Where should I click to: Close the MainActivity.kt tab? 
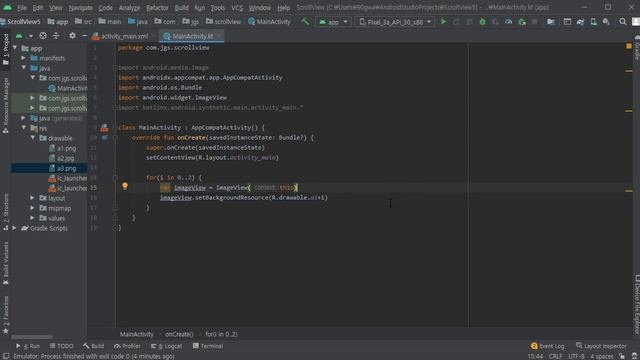tap(219, 36)
